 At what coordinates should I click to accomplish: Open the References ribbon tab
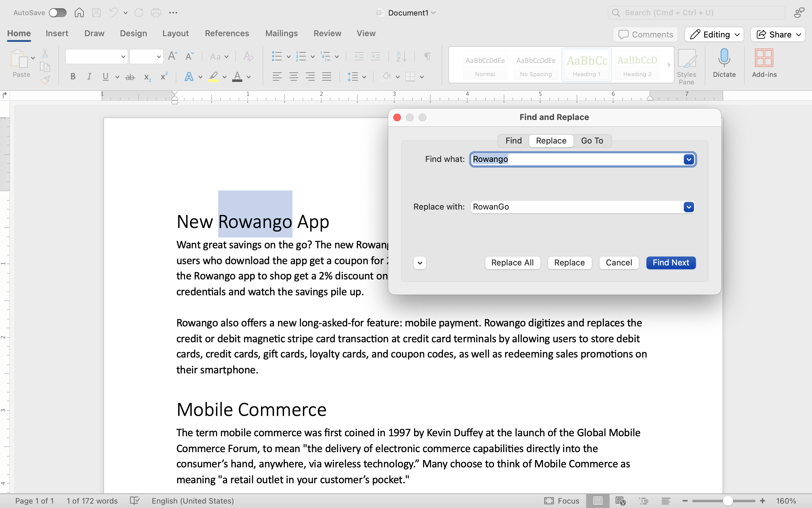click(227, 33)
